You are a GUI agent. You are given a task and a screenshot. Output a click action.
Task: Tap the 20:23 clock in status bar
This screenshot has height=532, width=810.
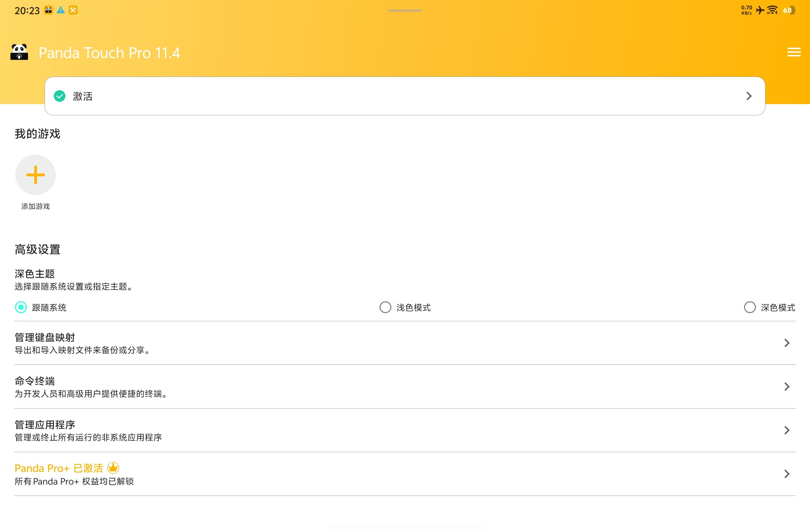click(27, 10)
